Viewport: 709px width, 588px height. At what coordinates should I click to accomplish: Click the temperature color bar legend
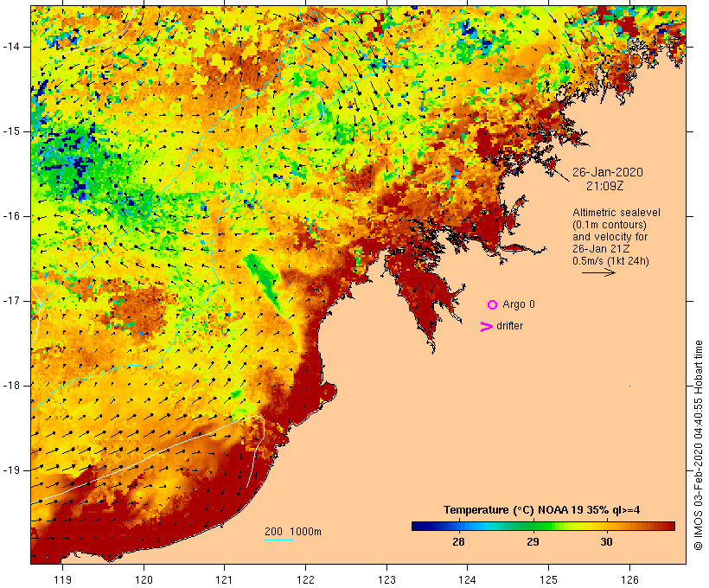tap(543, 526)
